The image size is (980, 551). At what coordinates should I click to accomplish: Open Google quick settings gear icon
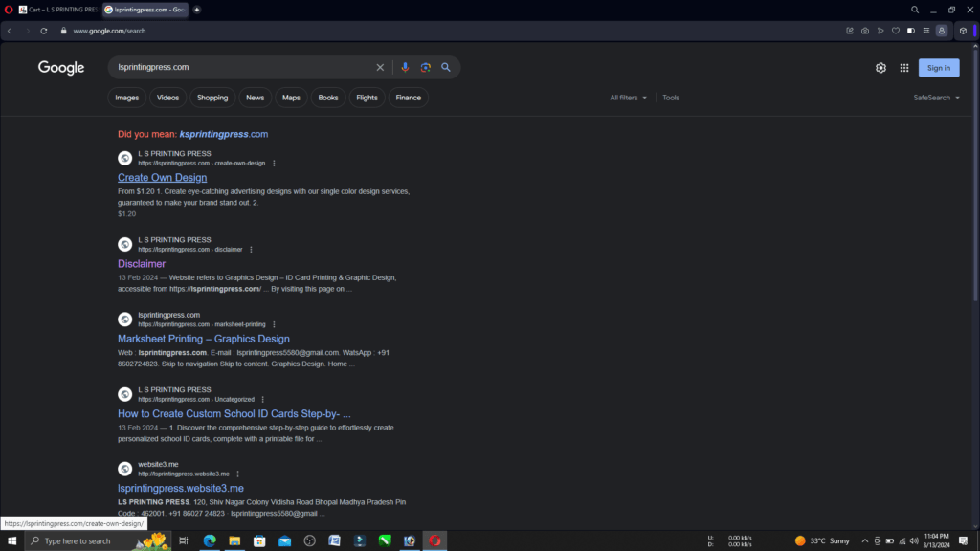pos(880,68)
